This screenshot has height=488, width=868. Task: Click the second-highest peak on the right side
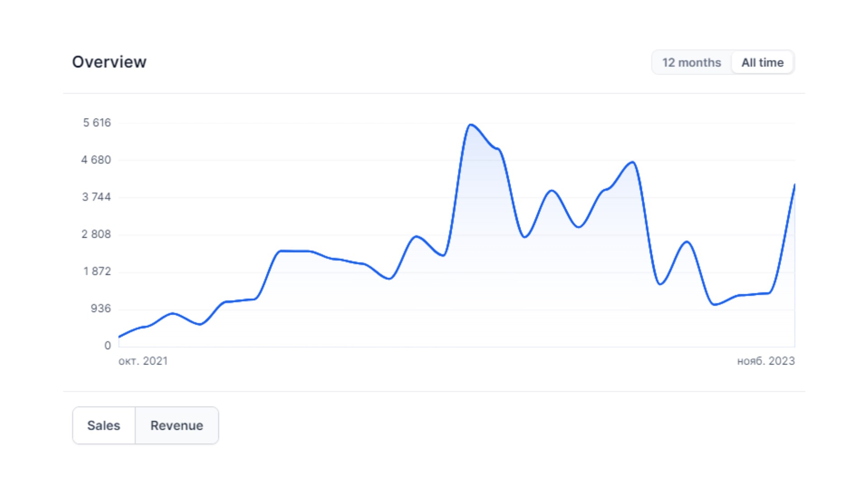coord(633,162)
